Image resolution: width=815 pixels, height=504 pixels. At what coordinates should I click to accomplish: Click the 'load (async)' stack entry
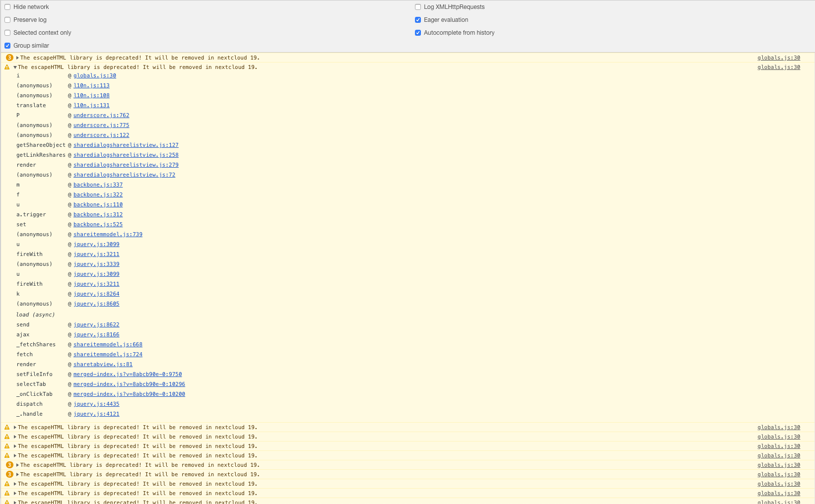pos(36,315)
